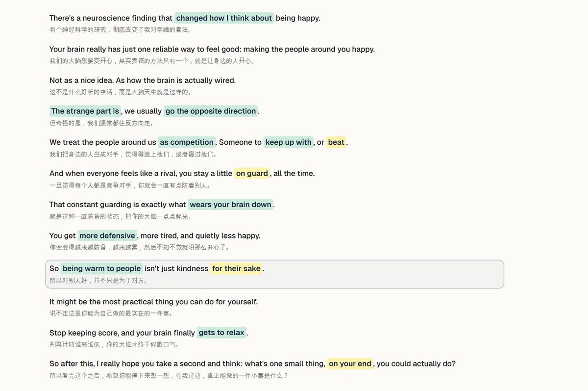This screenshot has height=391, width=588.
Task: Click the sentence "It might be the most practical thing"
Action: point(153,302)
